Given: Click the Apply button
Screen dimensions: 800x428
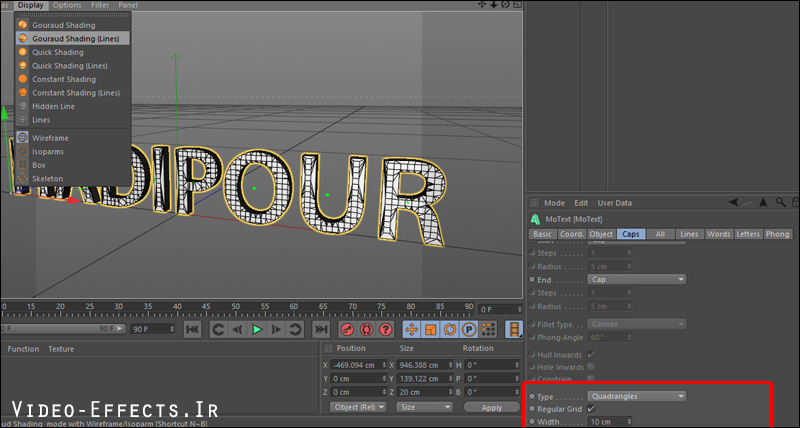Looking at the screenshot, I should click(x=492, y=407).
